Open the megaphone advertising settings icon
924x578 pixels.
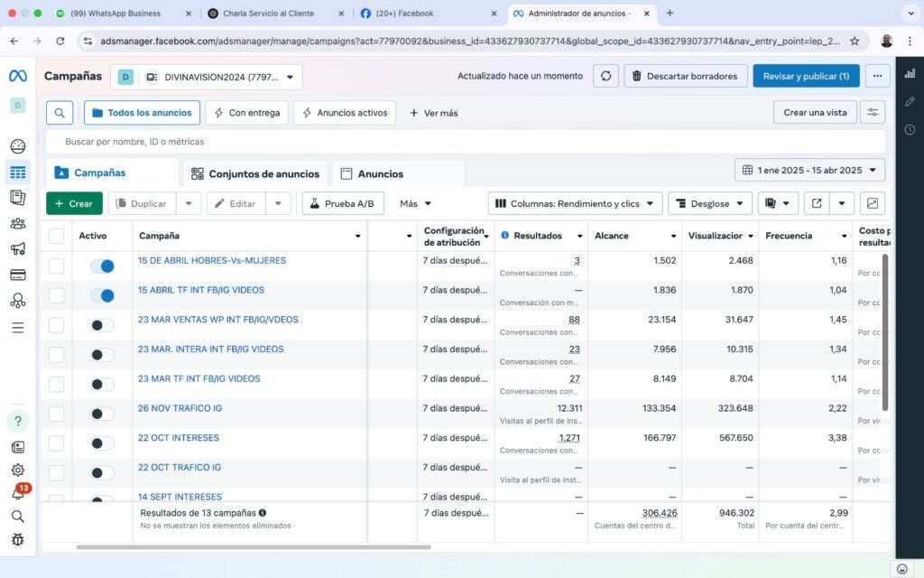[x=18, y=248]
